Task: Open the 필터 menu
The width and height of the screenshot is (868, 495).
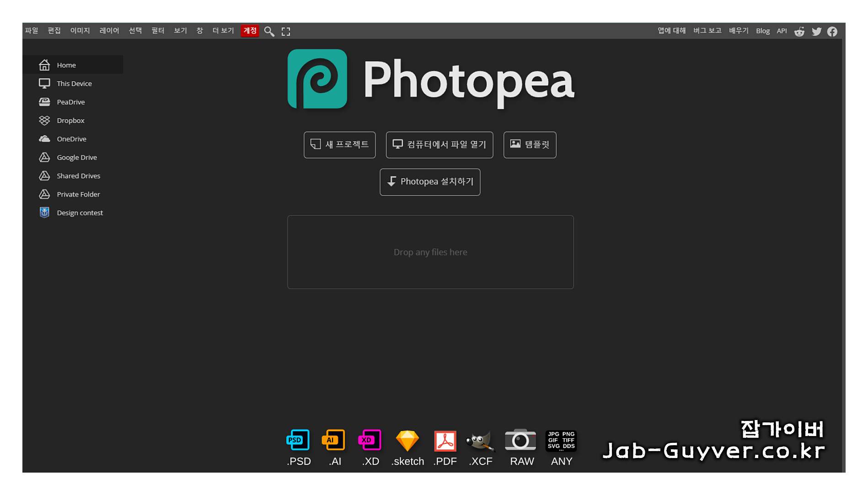Action: (158, 31)
